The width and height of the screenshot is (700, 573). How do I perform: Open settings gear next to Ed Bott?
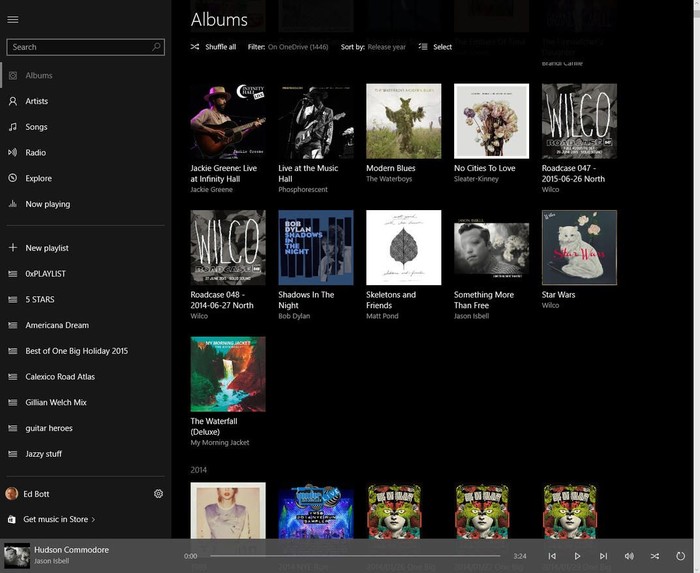pos(158,494)
